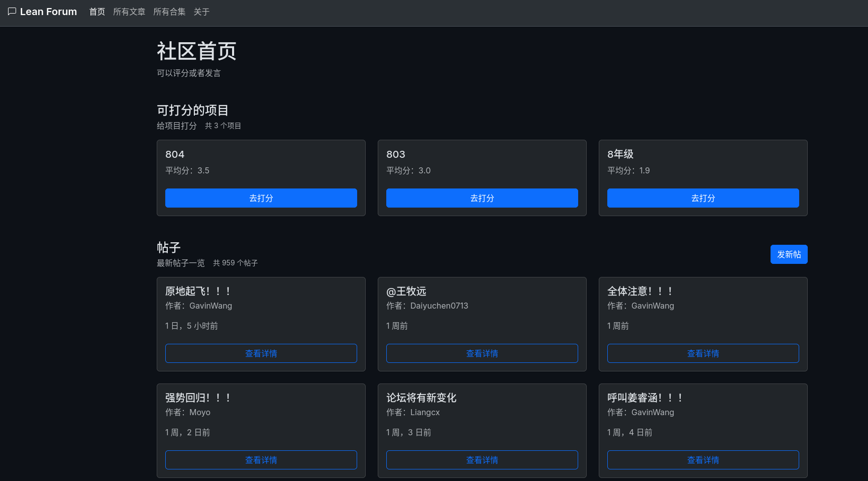Screen dimensions: 868x481
Task: Click the 共 3 个项目 count
Action: tap(223, 126)
